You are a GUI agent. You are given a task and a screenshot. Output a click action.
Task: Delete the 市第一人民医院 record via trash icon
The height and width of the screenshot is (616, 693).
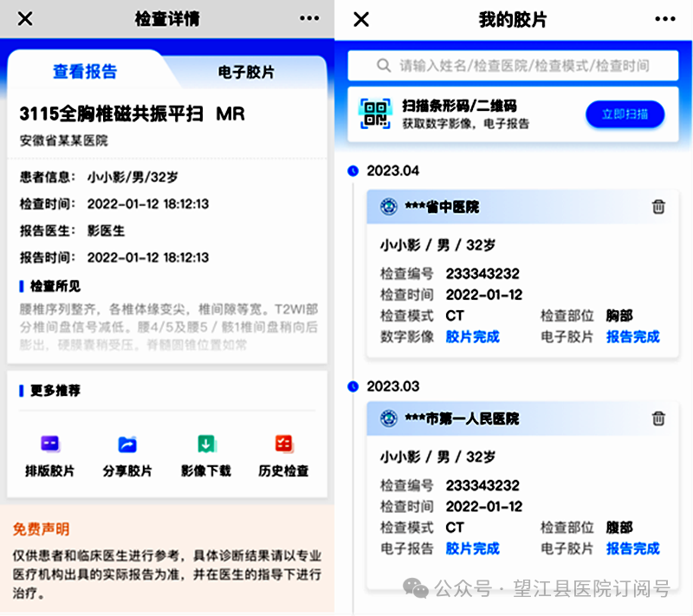pyautogui.click(x=658, y=418)
